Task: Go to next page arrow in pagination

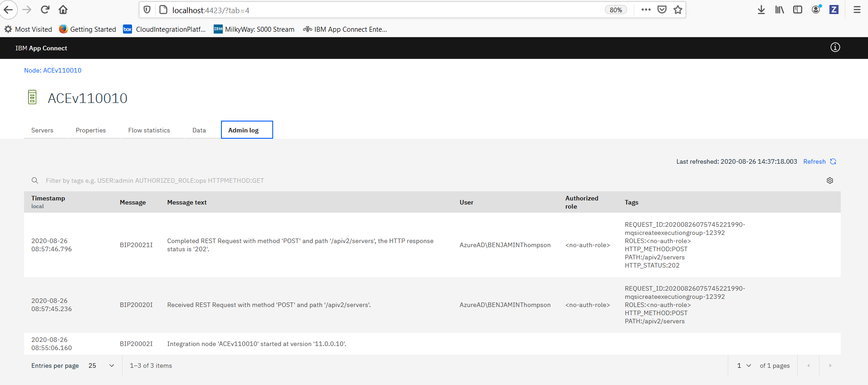Action: (830, 366)
